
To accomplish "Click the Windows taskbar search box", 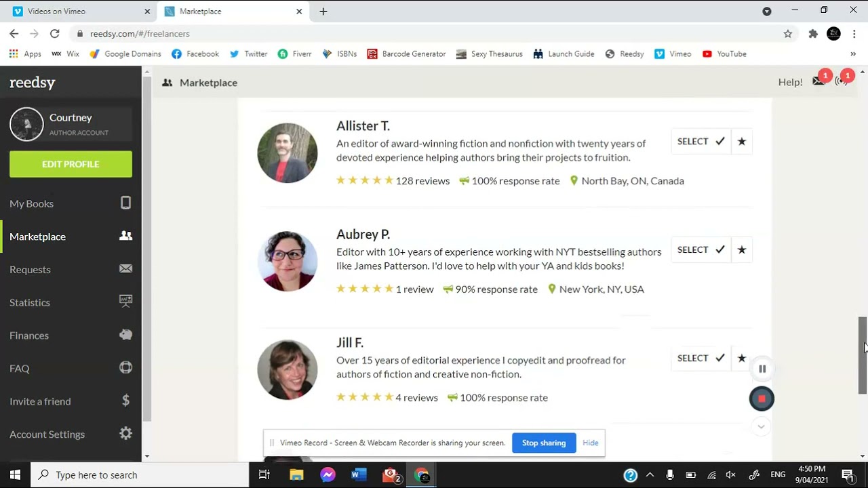I will (x=140, y=475).
